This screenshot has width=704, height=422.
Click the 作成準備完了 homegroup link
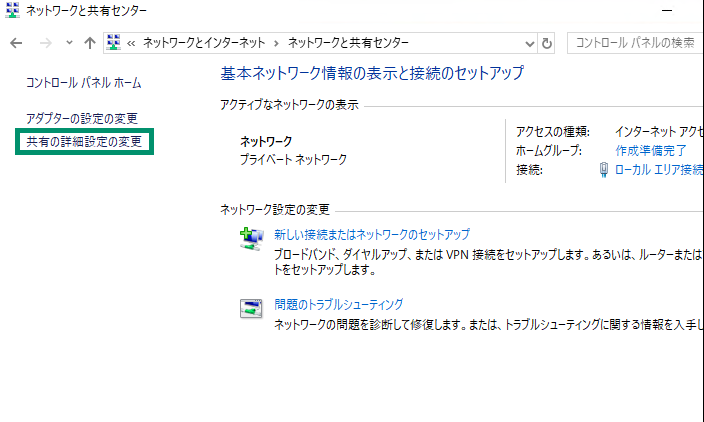[x=651, y=150]
